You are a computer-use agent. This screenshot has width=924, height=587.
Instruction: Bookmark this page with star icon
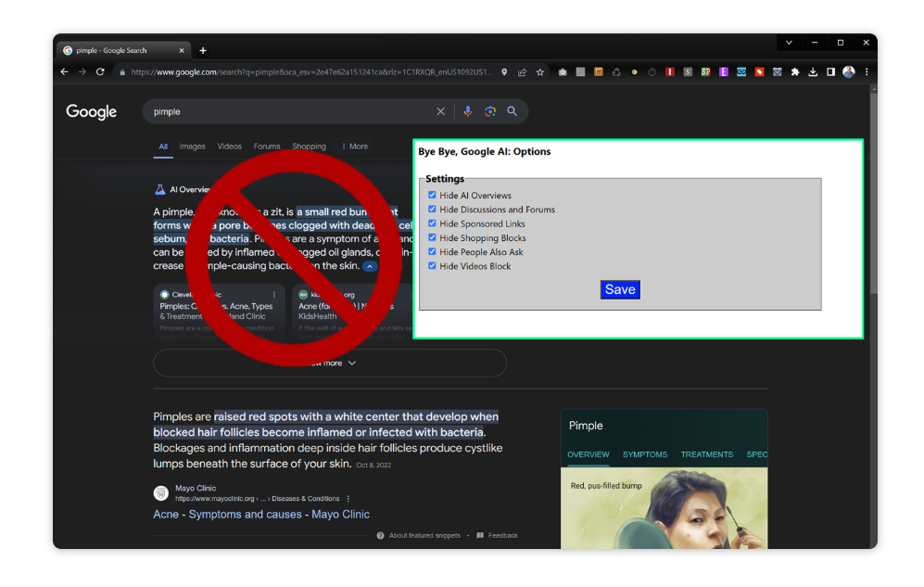pos(540,71)
